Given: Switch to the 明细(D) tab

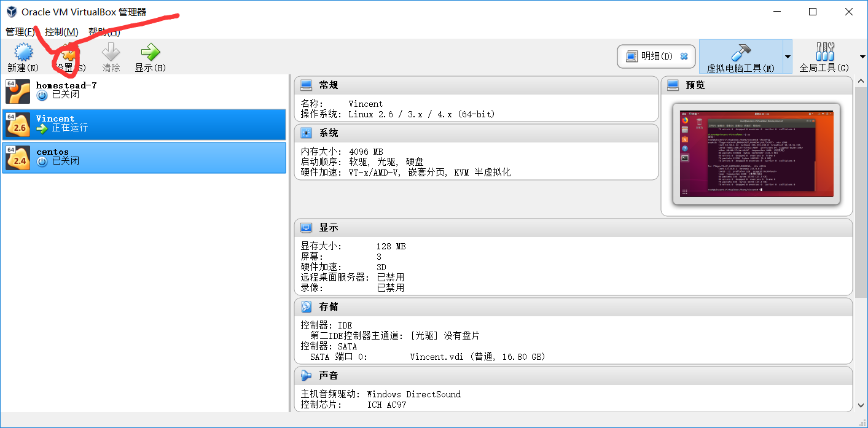Looking at the screenshot, I should point(651,55).
